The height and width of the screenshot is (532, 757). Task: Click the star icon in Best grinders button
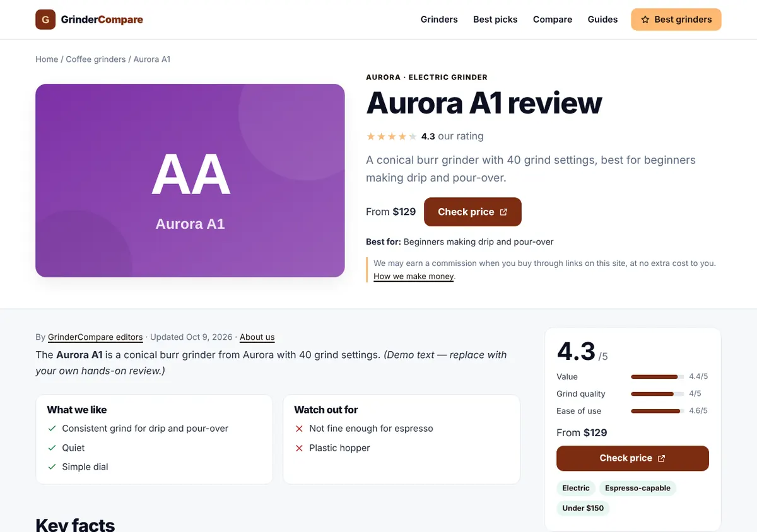(x=645, y=20)
